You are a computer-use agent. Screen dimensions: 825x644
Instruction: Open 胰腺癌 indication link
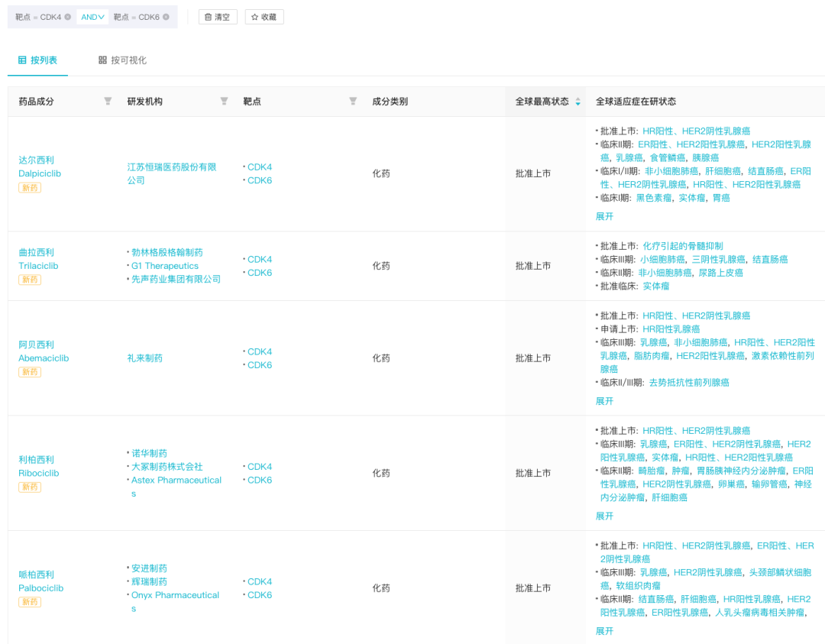click(x=706, y=158)
